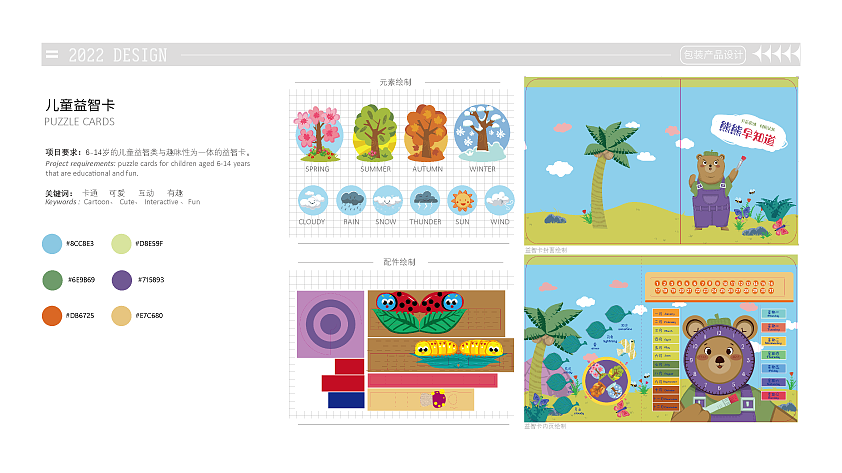Pick the pale green #D8E59F swatch
The height and width of the screenshot is (473, 842).
click(121, 244)
